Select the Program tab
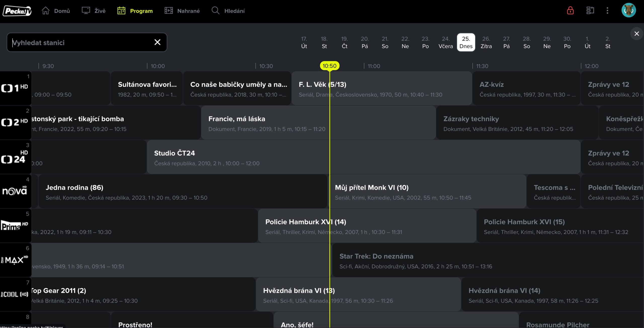The image size is (644, 328). [135, 11]
